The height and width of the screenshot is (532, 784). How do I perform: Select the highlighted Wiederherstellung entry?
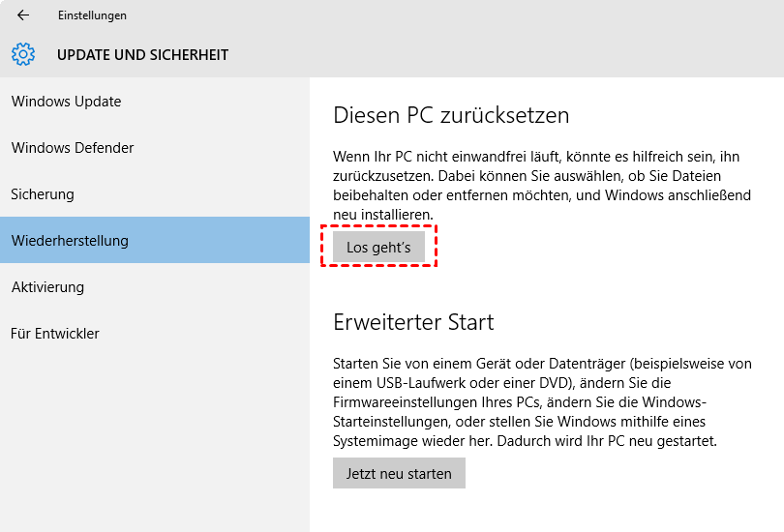pos(70,241)
